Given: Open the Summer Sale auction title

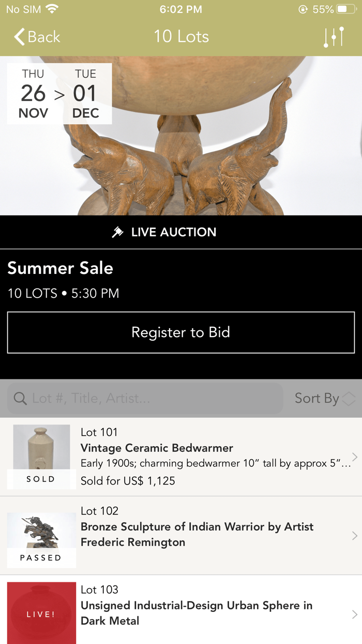Looking at the screenshot, I should coord(60,268).
